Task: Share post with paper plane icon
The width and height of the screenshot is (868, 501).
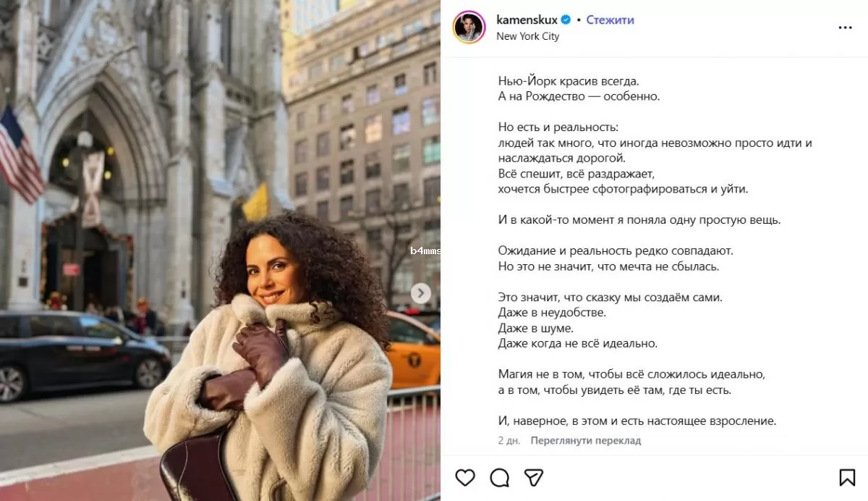Action: [534, 477]
